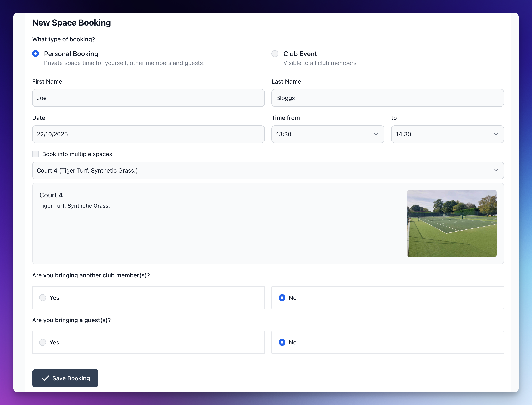Image resolution: width=532 pixels, height=405 pixels.
Task: Select the Last Name field containing Bloggs
Action: tap(387, 98)
